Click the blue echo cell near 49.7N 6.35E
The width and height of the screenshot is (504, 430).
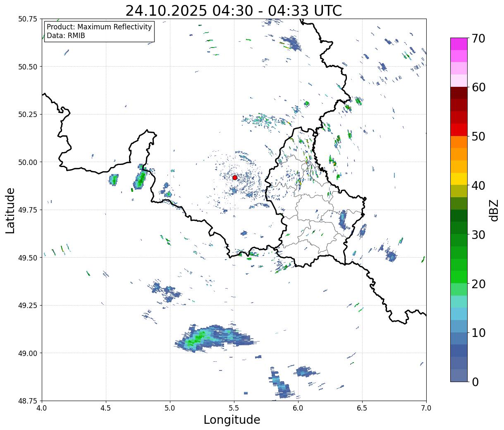pyautogui.click(x=343, y=220)
